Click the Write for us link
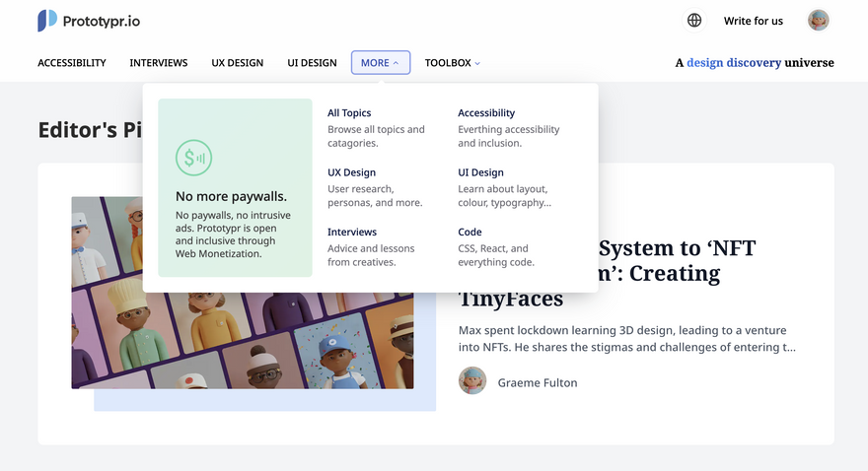 753,21
